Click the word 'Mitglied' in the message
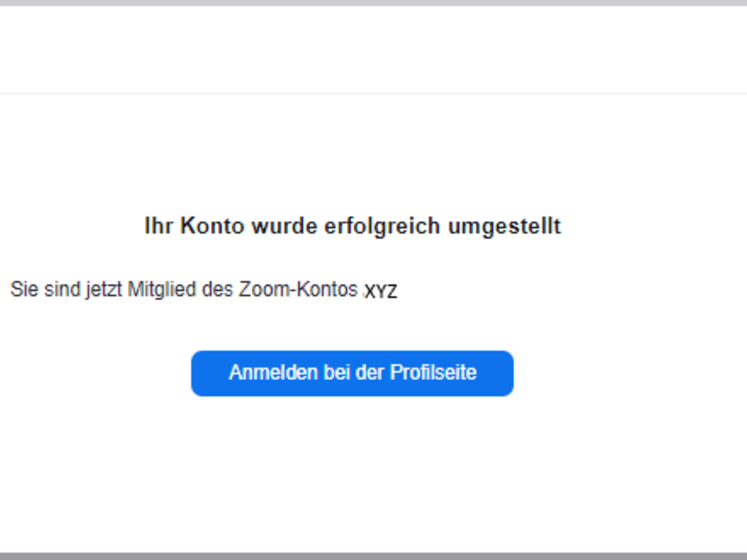Screen dimensions: 747x560 161,290
